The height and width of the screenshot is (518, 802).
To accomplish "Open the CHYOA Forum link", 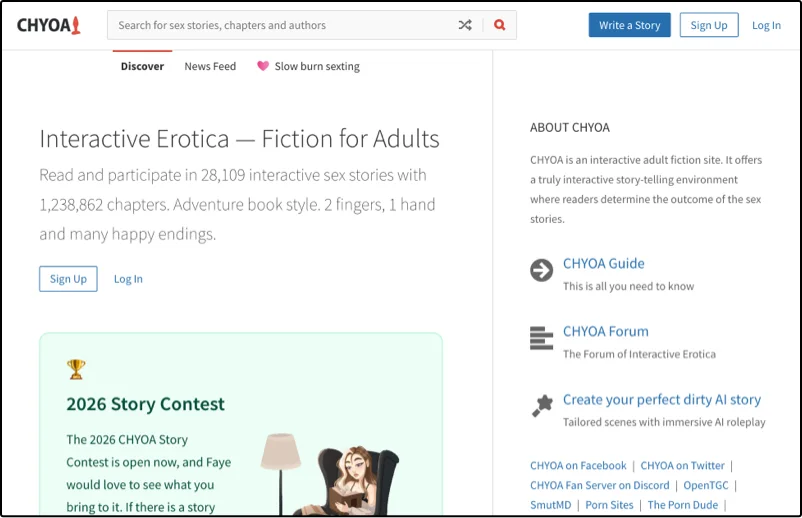I will coord(605,331).
